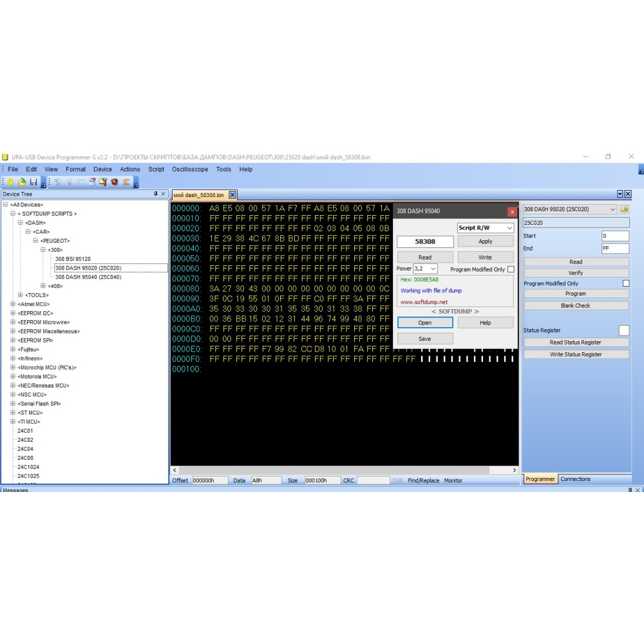
Task: Collapse the All Devices tree node
Action: (x=5, y=205)
